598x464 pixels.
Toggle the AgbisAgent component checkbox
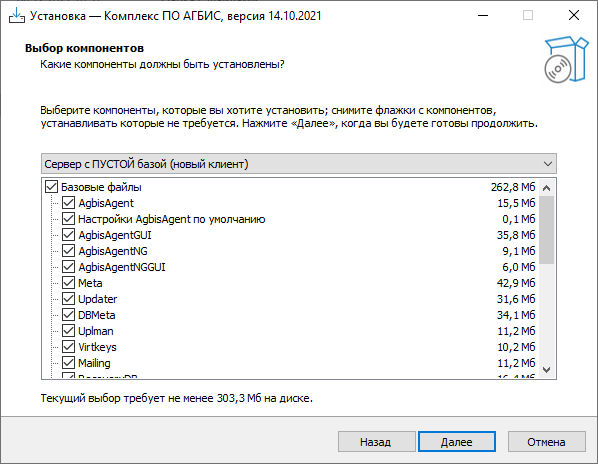tap(68, 203)
